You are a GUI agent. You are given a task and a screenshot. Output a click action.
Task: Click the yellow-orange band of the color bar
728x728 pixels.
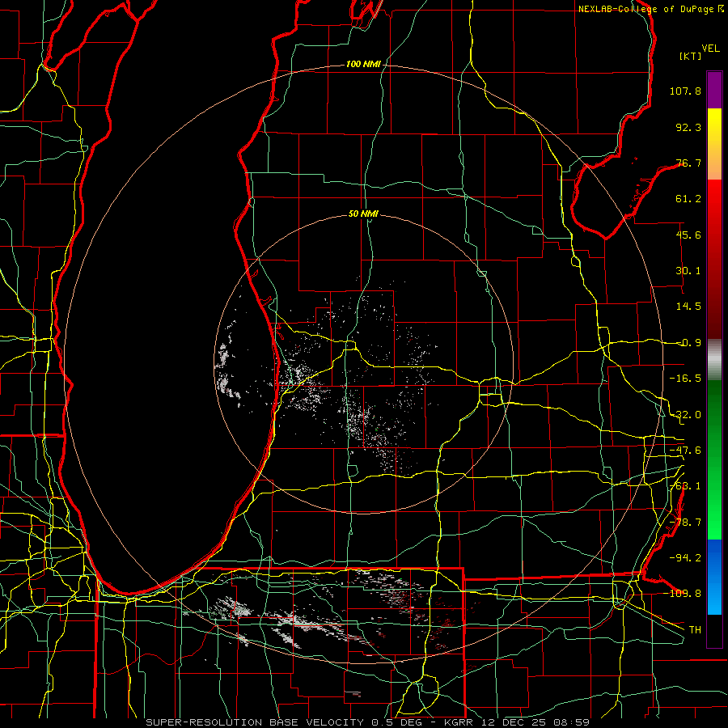coord(714,144)
